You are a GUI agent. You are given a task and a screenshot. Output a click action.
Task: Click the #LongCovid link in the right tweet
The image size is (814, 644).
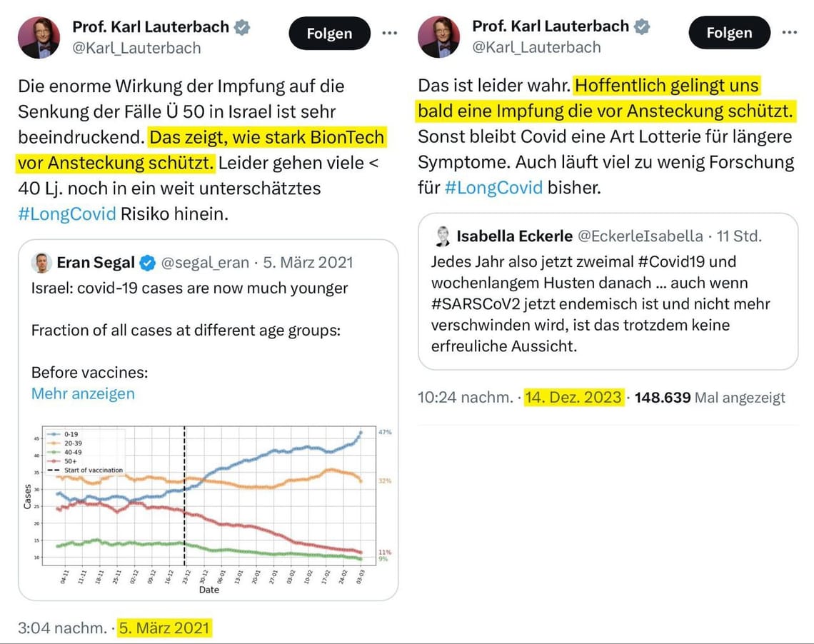click(x=493, y=187)
